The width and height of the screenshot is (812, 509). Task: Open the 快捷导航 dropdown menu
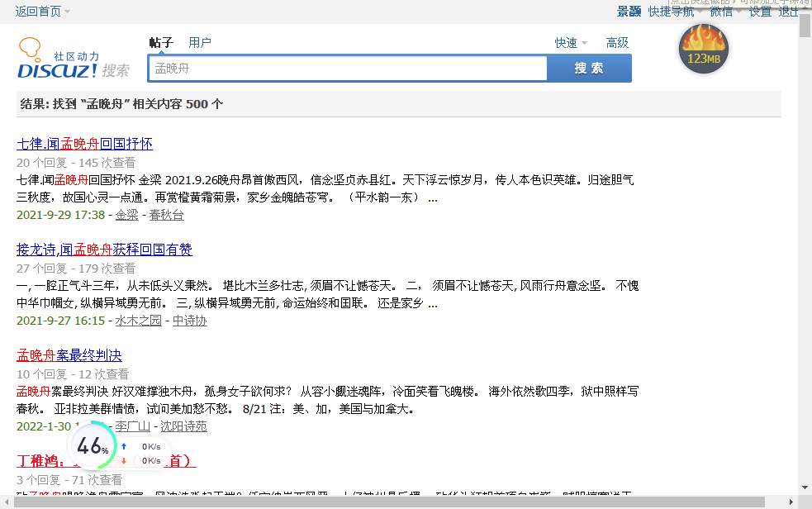click(672, 12)
